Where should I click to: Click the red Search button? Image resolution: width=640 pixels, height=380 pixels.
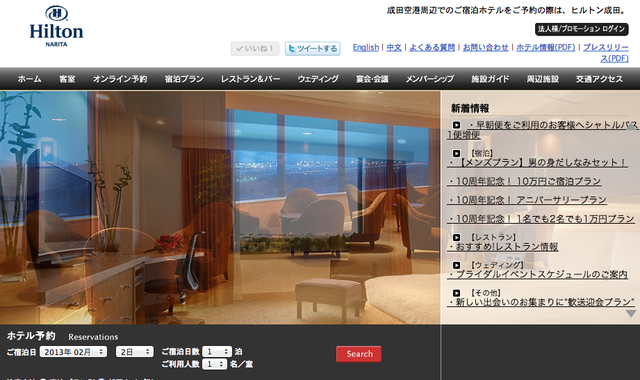359,354
